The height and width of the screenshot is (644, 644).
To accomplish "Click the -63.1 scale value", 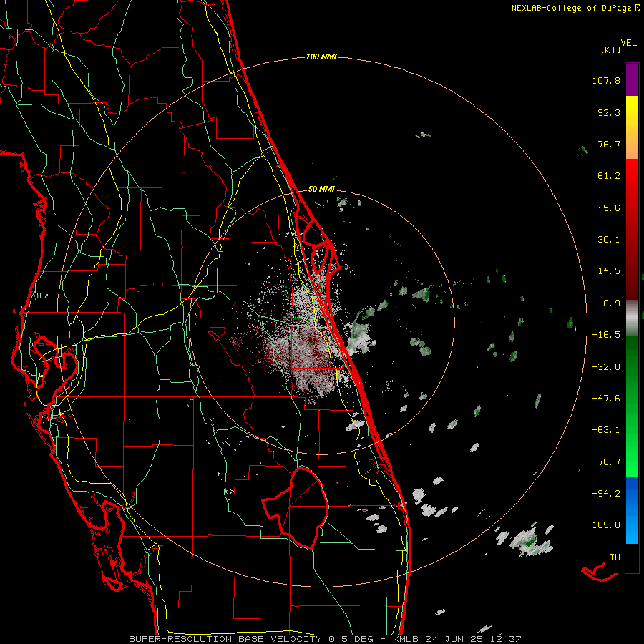I will pos(606,430).
